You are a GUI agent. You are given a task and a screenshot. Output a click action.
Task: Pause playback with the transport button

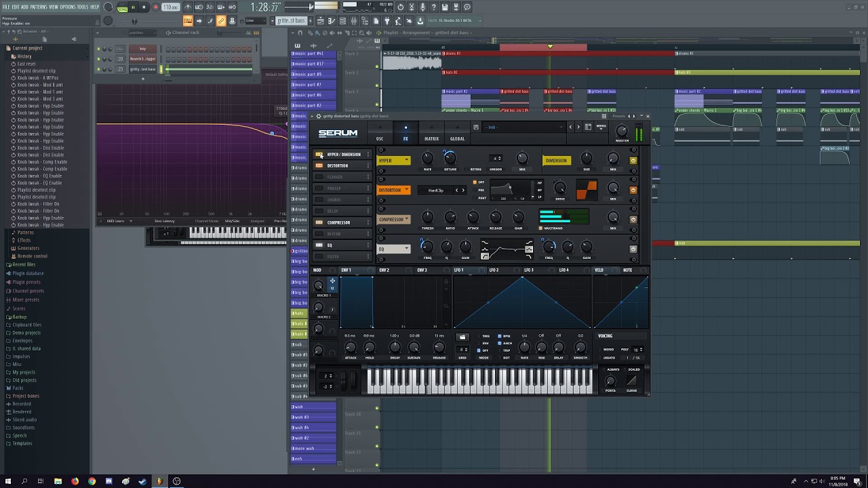133,7
